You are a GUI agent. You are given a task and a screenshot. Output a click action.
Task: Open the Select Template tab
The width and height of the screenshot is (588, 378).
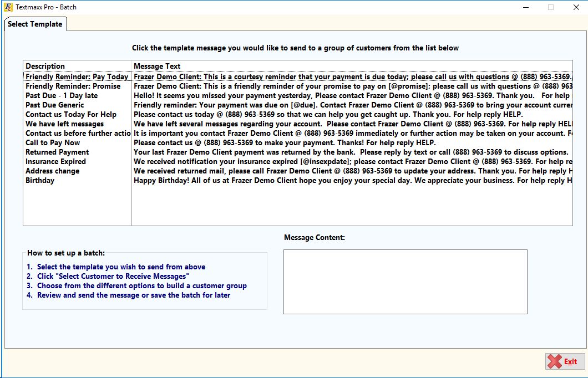[36, 24]
